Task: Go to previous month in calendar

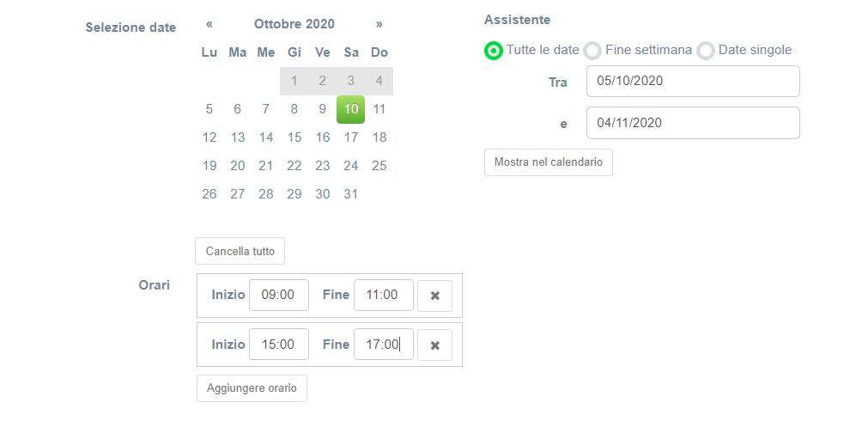Action: 209,24
